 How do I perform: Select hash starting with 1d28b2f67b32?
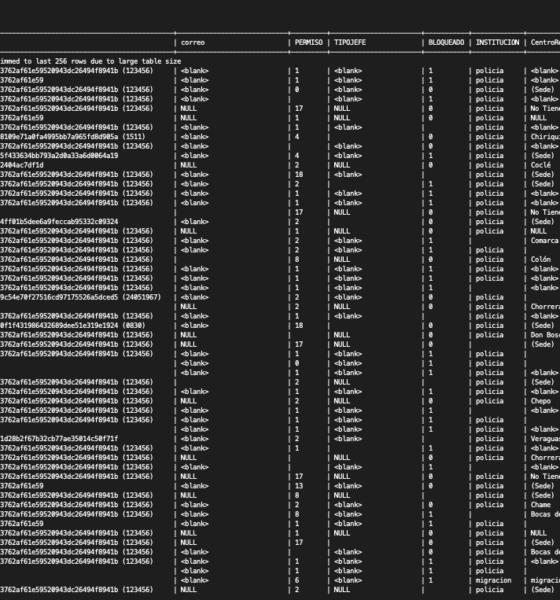[x=59, y=439]
